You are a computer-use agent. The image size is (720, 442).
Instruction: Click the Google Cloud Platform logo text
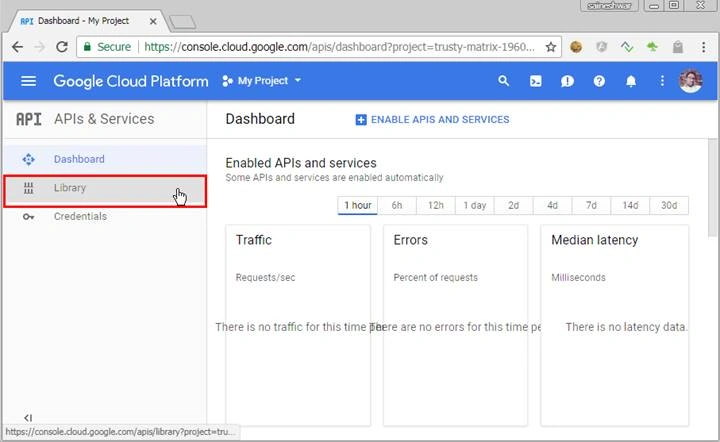pyautogui.click(x=131, y=81)
